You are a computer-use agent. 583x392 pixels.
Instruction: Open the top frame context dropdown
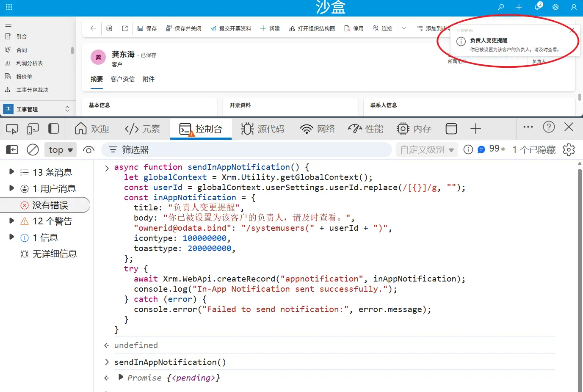click(x=60, y=149)
